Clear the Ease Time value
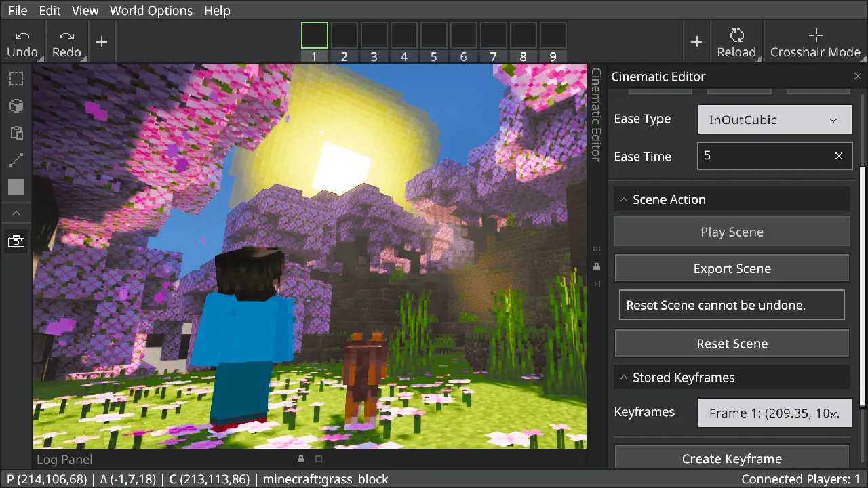 click(x=839, y=156)
